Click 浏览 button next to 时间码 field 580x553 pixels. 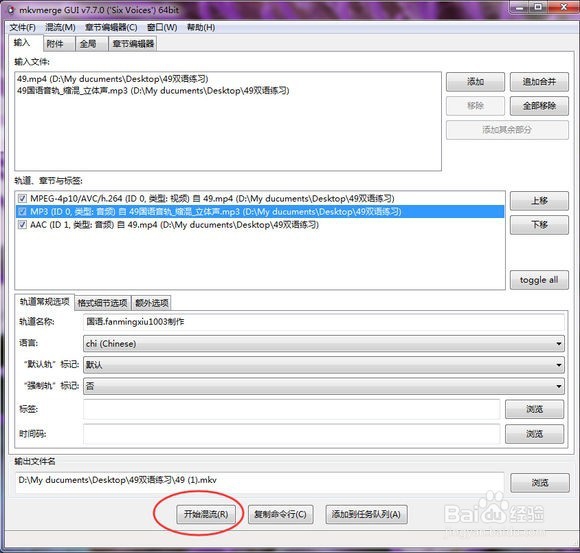pos(535,434)
